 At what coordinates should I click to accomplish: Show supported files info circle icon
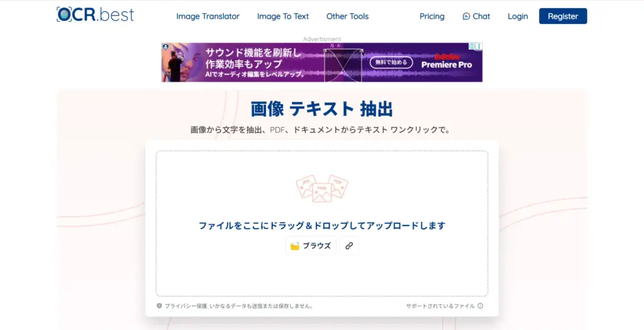coord(480,306)
